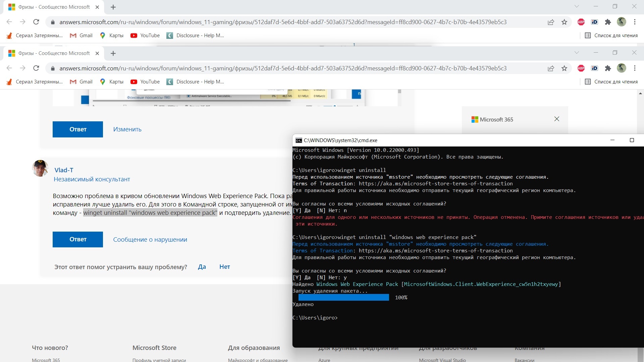Viewport: 644px width, 362px height.
Task: Click 'Да' to confirm the answer helped
Action: tap(201, 266)
